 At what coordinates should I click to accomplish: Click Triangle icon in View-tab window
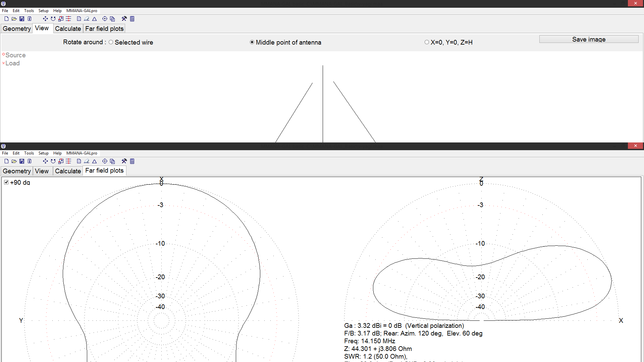click(95, 19)
